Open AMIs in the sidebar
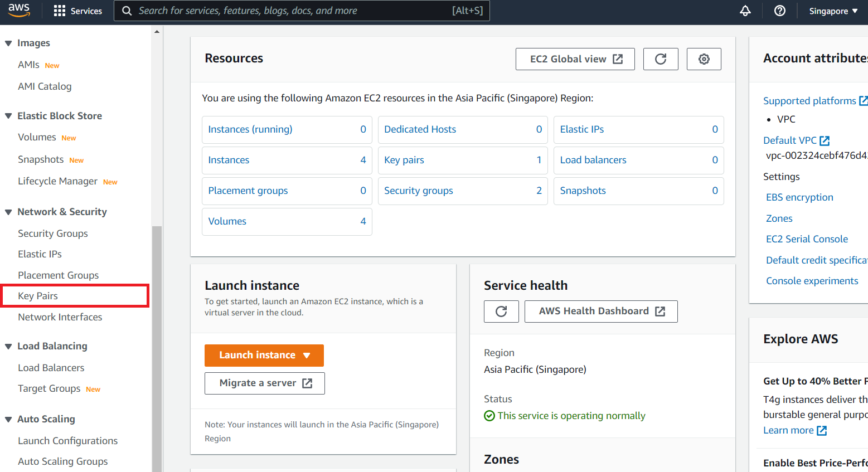868x472 pixels. coord(28,65)
